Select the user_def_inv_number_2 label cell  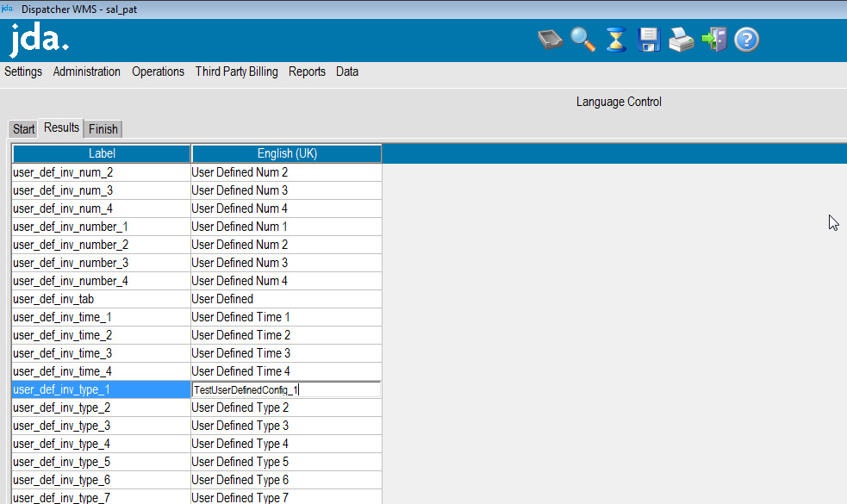coord(101,245)
